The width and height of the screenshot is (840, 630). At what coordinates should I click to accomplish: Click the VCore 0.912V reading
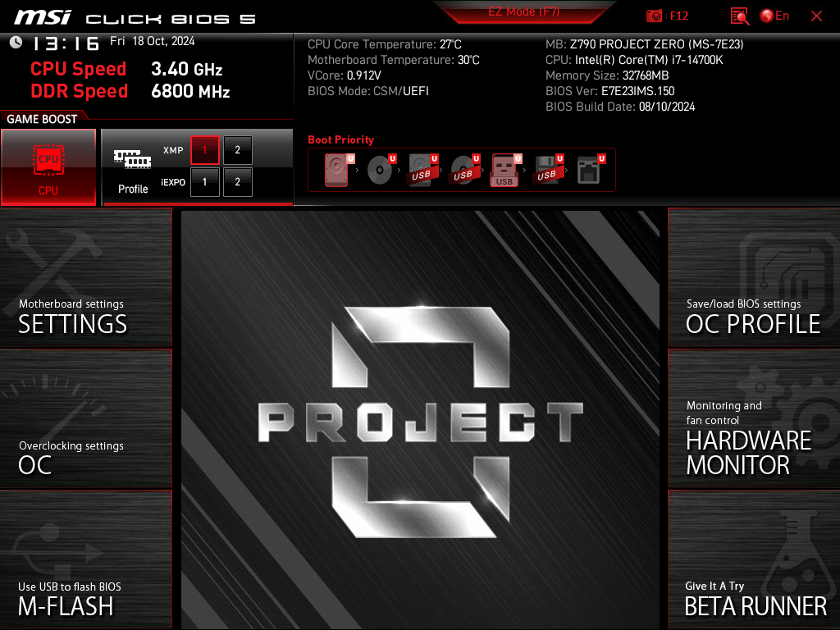coord(345,75)
